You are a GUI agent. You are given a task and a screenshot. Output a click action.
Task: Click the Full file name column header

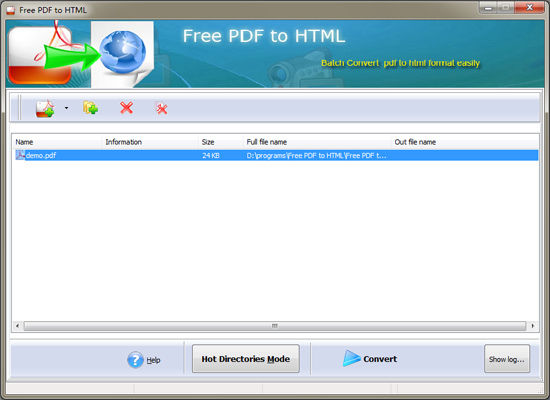(x=267, y=142)
